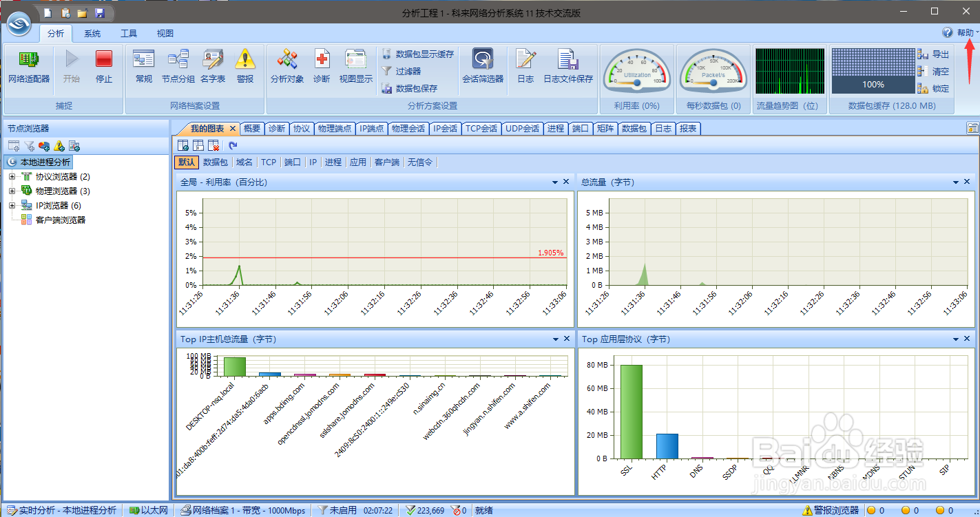Select the 进程 chart category button
The image size is (980, 517).
[x=333, y=162]
